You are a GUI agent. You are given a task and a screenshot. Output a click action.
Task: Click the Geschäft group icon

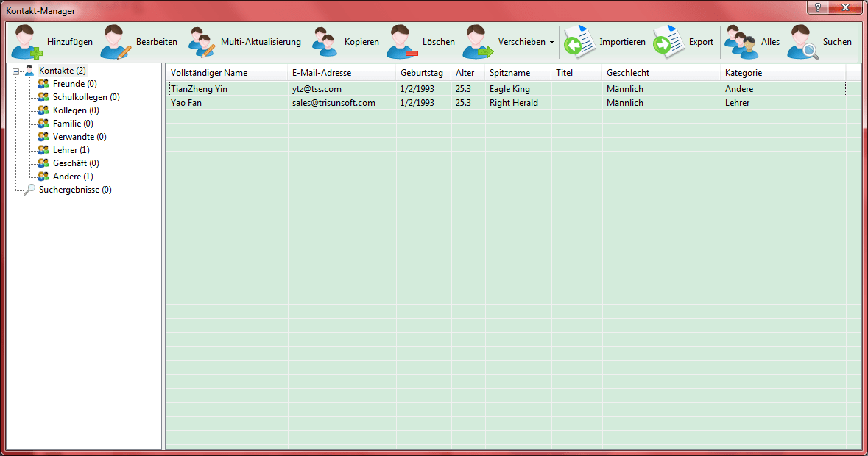(x=43, y=163)
